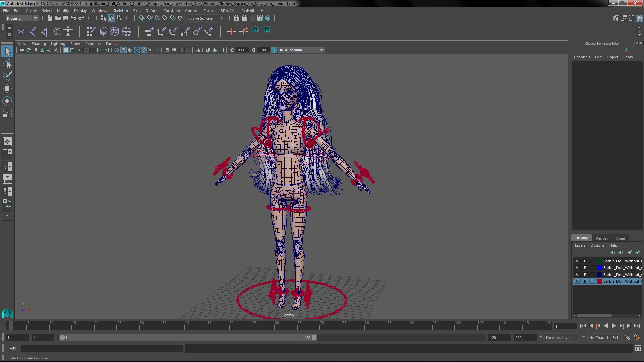This screenshot has width=644, height=362.
Task: Click the Create Joints shelf icon
Action: click(x=33, y=32)
